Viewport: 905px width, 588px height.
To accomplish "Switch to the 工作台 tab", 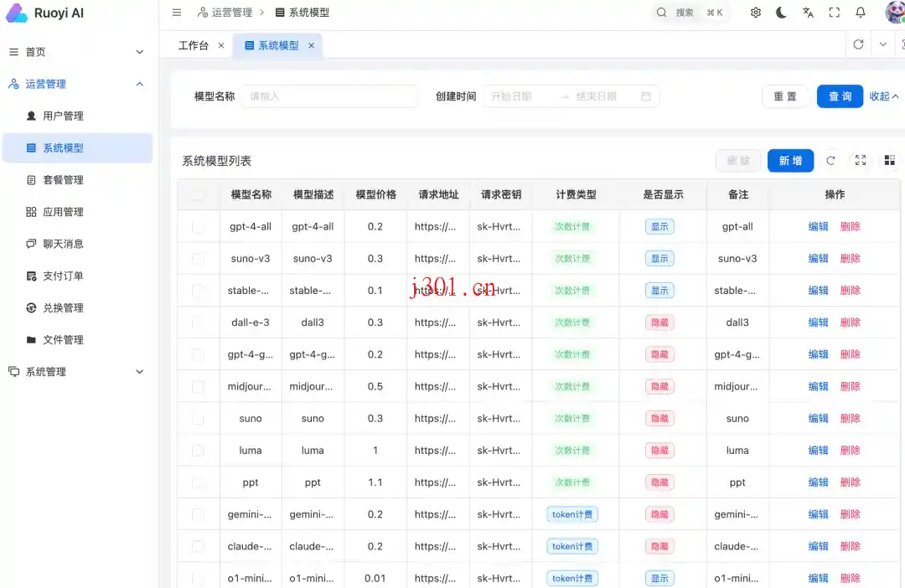I will pyautogui.click(x=194, y=45).
